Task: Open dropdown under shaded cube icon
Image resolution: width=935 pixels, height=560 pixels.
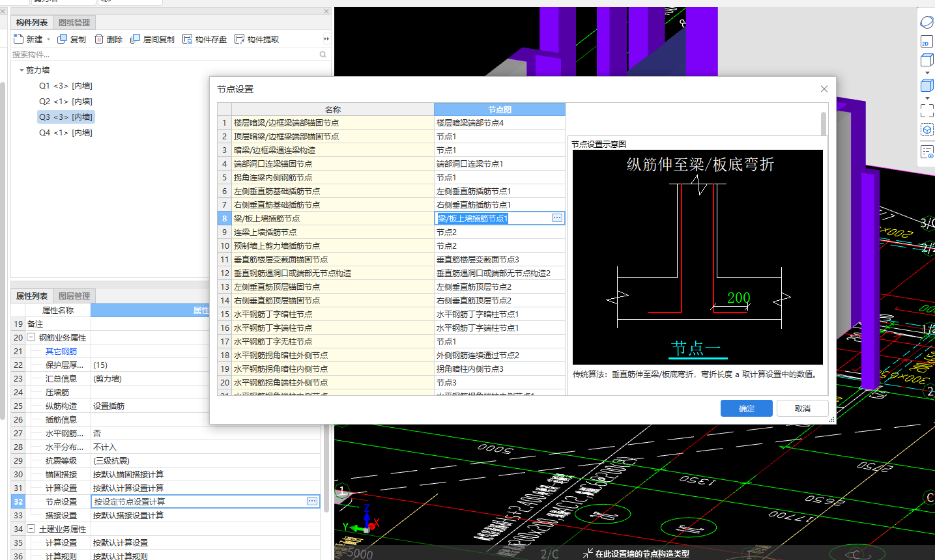Action: (x=927, y=98)
